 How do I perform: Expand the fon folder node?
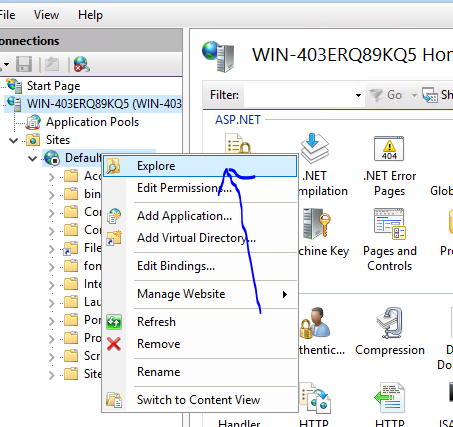[51, 267]
